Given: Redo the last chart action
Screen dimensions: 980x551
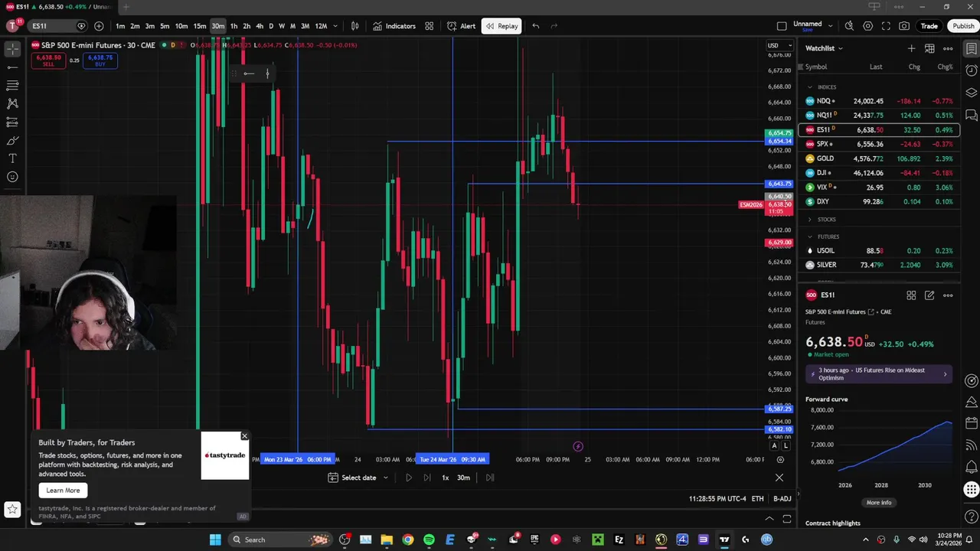Looking at the screenshot, I should click(x=554, y=26).
